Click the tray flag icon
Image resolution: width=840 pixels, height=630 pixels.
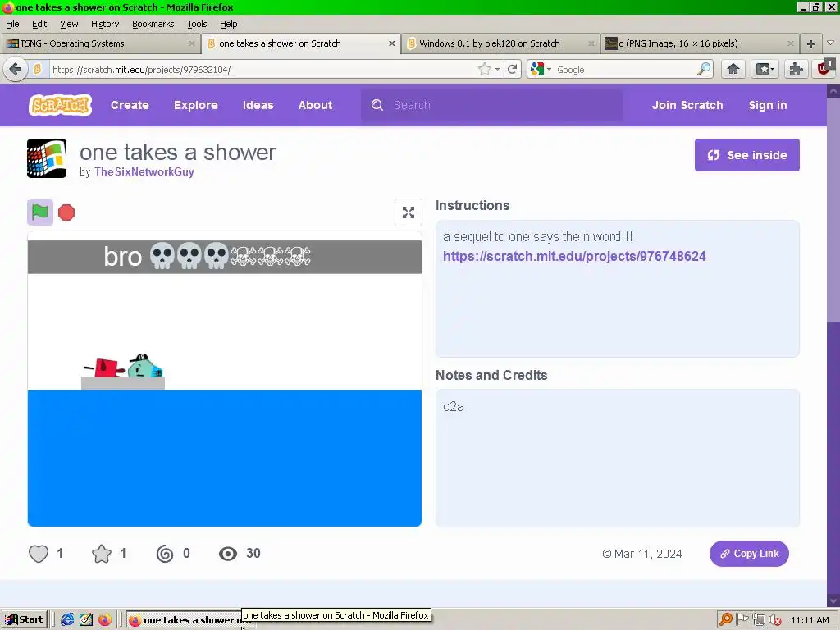coord(742,620)
